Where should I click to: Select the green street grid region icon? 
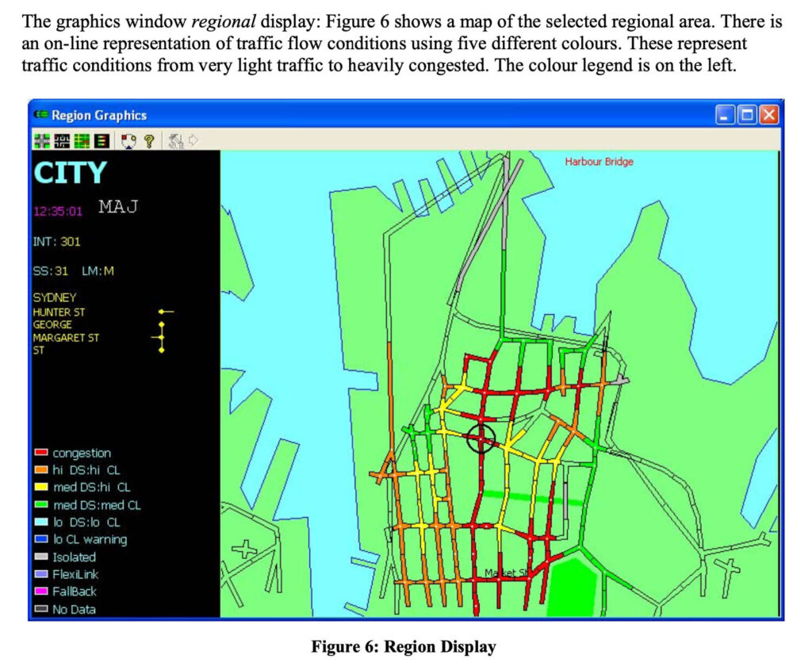(82, 140)
